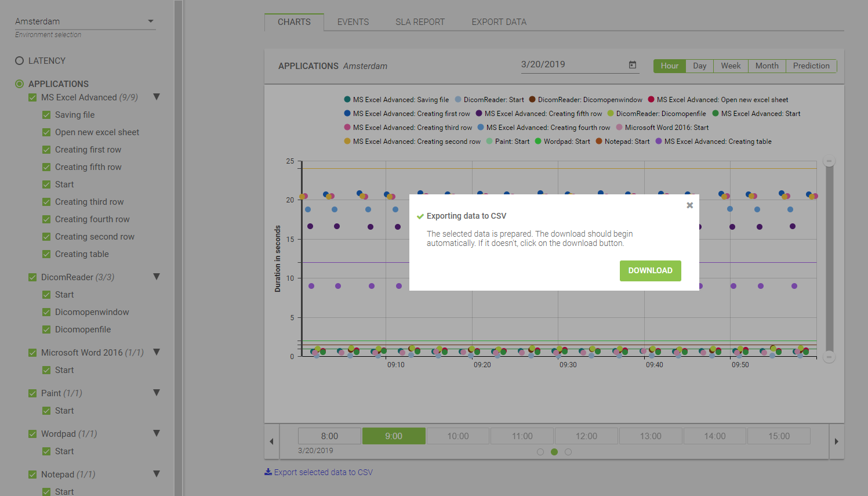Click the sidebar vertical scrollbar

pos(179,248)
